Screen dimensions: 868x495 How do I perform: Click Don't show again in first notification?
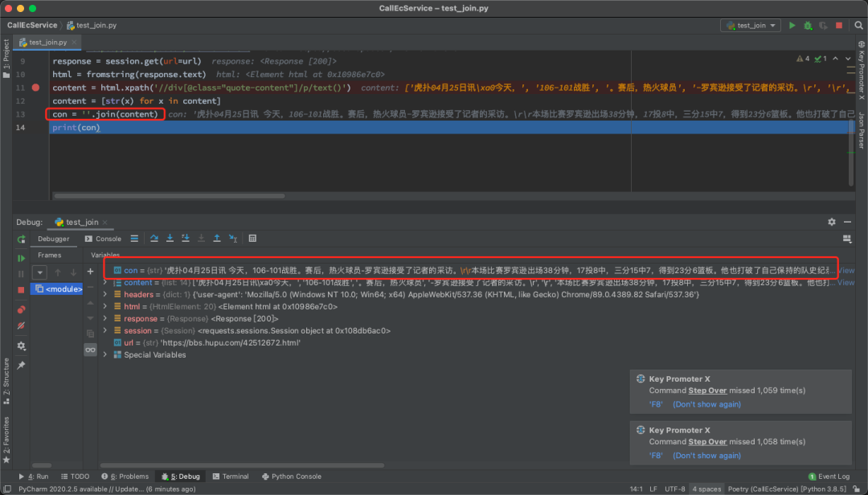click(x=707, y=404)
